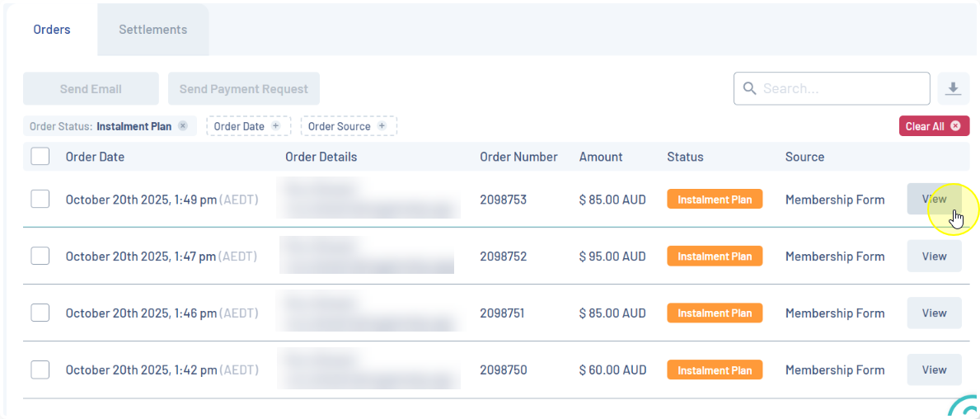This screenshot has height=419, width=980.
Task: Select checkbox for order 2098753
Action: tap(40, 200)
